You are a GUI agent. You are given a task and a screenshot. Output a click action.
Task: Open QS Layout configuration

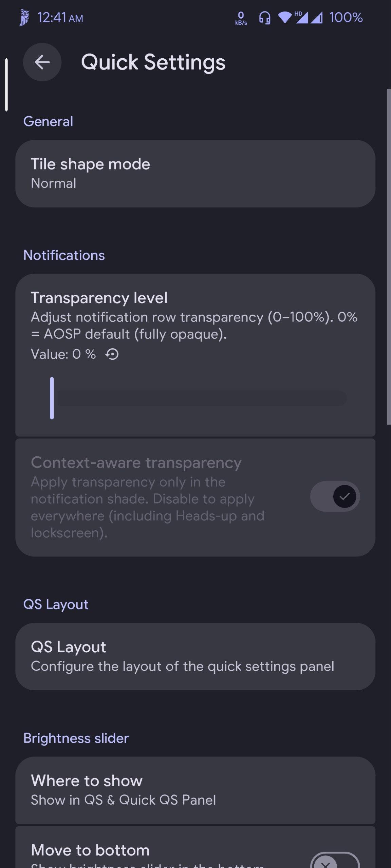[195, 656]
